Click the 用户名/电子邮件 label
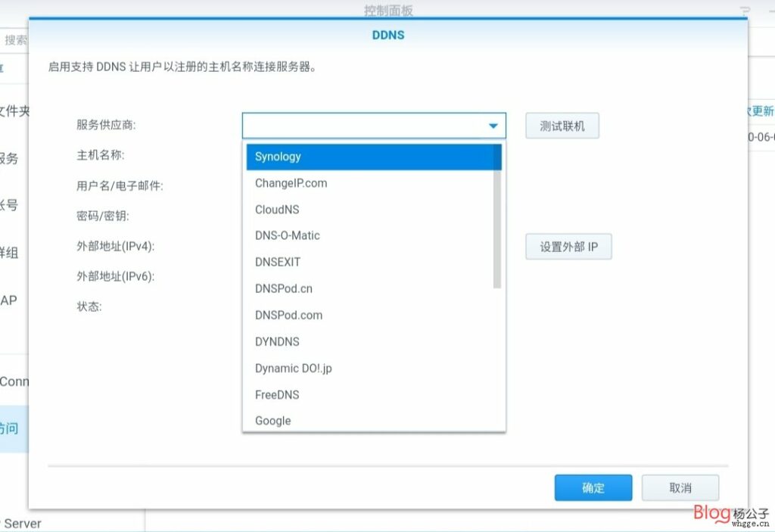This screenshot has height=532, width=775. click(x=120, y=186)
